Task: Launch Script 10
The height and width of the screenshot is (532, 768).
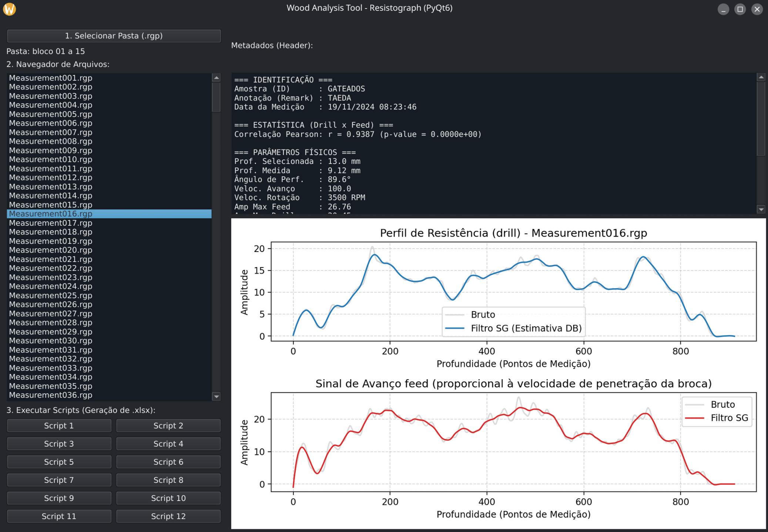Action: pos(168,498)
